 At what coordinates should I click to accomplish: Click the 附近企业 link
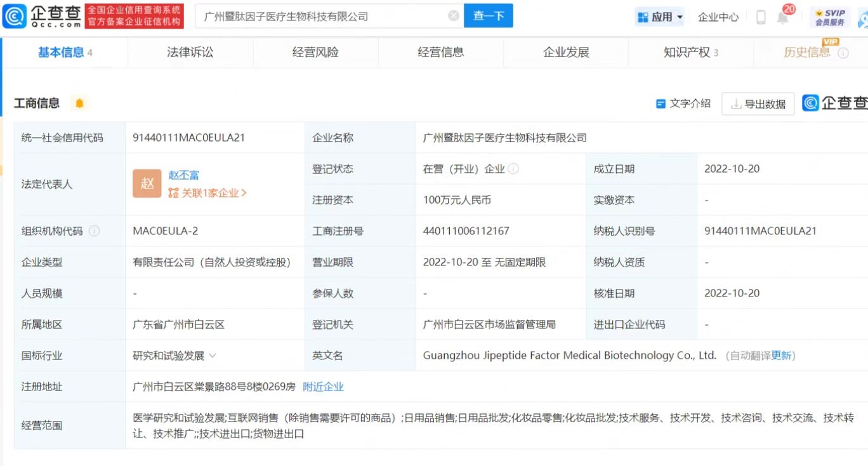coord(323,387)
